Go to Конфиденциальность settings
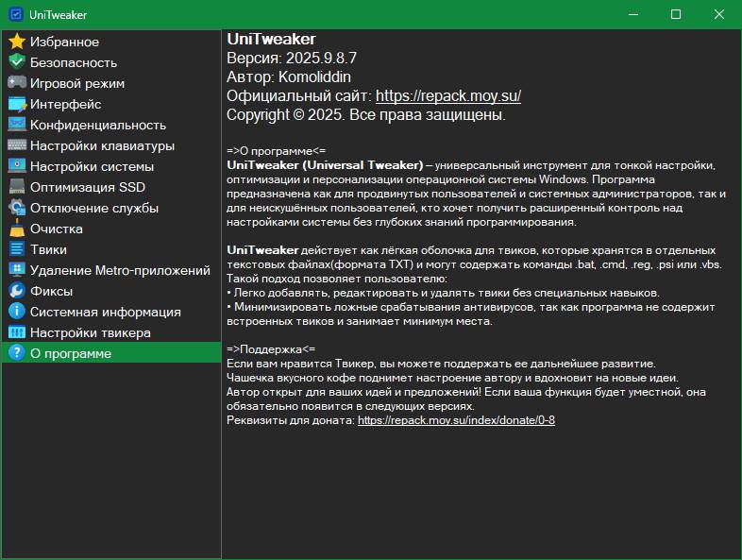Screen dimensions: 742x560 coord(111,125)
